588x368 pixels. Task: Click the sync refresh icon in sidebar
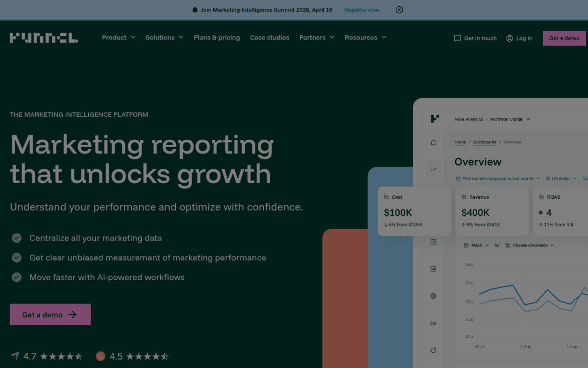(433, 350)
